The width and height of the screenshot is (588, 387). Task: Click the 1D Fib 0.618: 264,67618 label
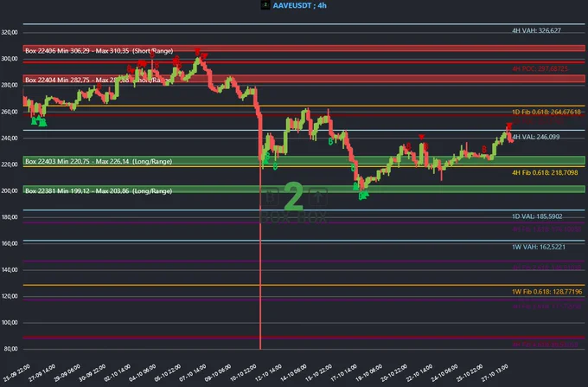pyautogui.click(x=546, y=112)
